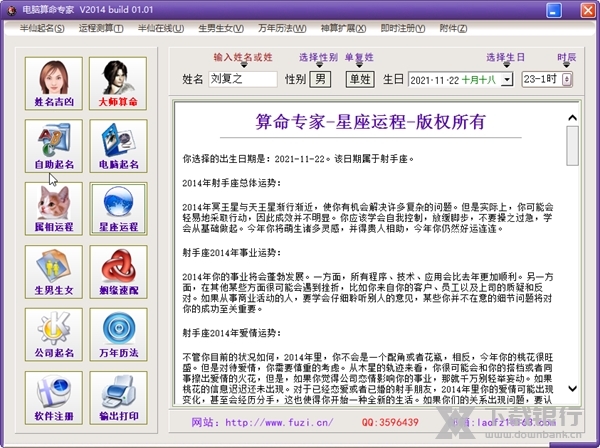Open the 半仙起名(S) menu
Screen dimensions: 600x448
point(42,28)
